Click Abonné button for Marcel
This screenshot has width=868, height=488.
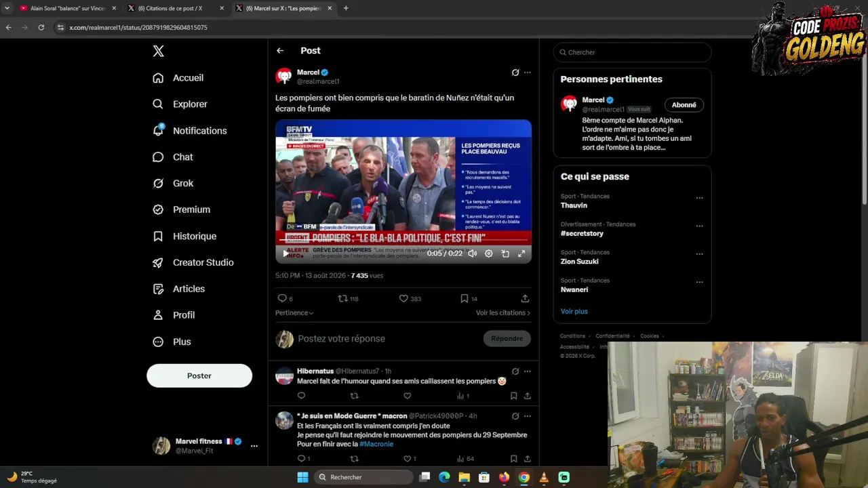(x=684, y=105)
